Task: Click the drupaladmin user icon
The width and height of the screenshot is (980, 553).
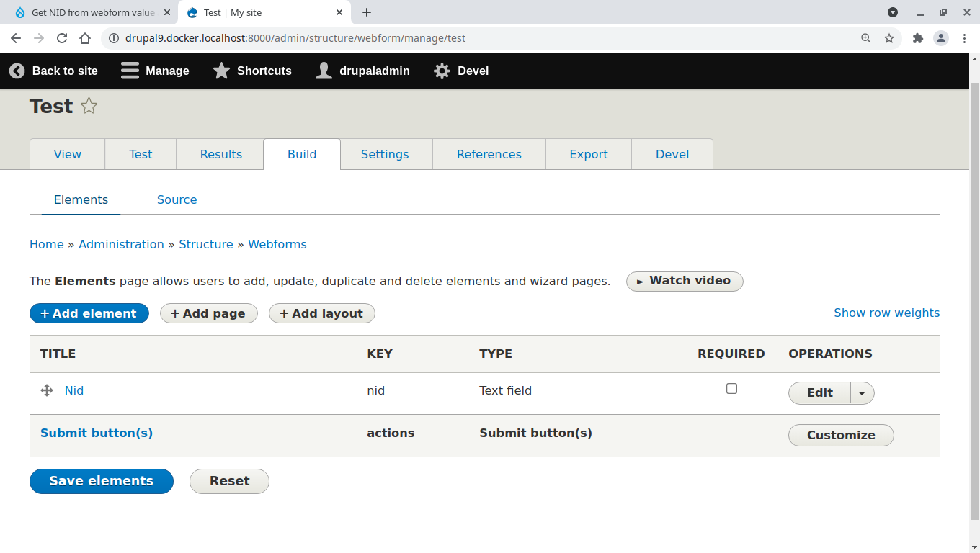Action: [x=324, y=71]
